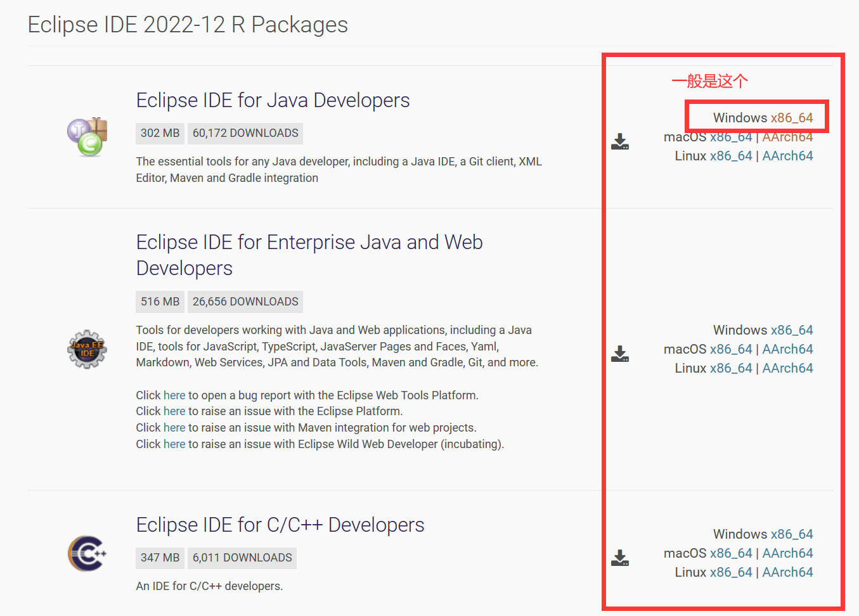Download C/C++ Windows x86_64 build
The image size is (859, 616).
pyautogui.click(x=792, y=534)
